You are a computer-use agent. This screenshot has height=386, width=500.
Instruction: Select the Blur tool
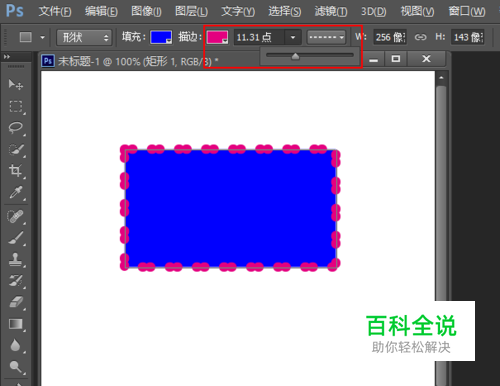tap(16, 345)
